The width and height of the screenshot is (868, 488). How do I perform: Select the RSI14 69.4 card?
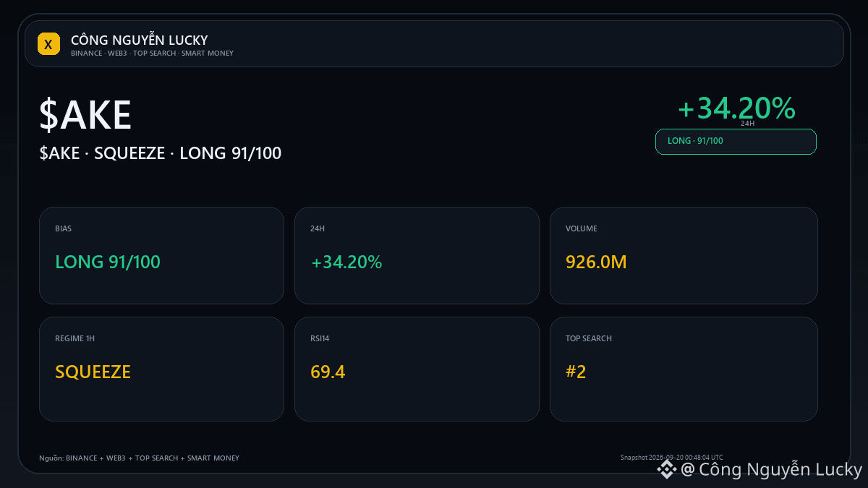pos(417,369)
